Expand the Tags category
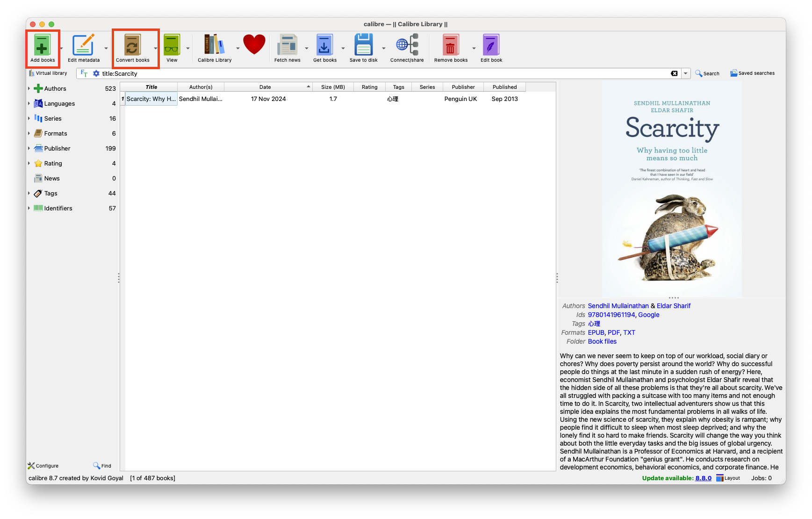Viewport: 812px width, 519px height. tap(29, 193)
